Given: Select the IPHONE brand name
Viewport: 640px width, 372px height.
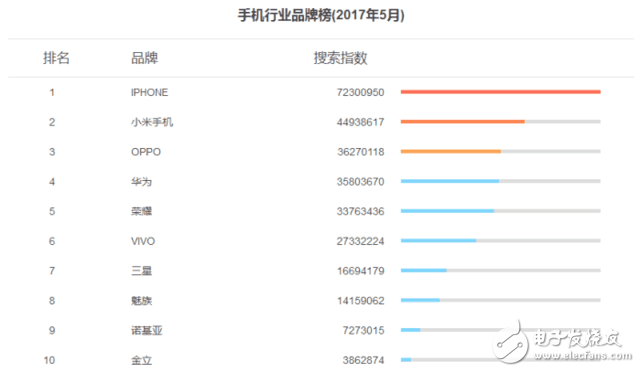Looking at the screenshot, I should (x=149, y=92).
